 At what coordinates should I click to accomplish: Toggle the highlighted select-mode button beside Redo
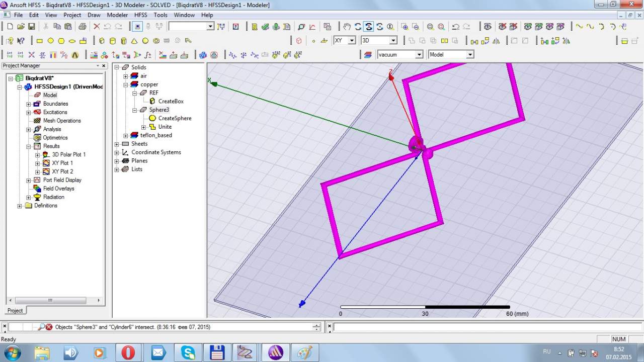(x=138, y=27)
